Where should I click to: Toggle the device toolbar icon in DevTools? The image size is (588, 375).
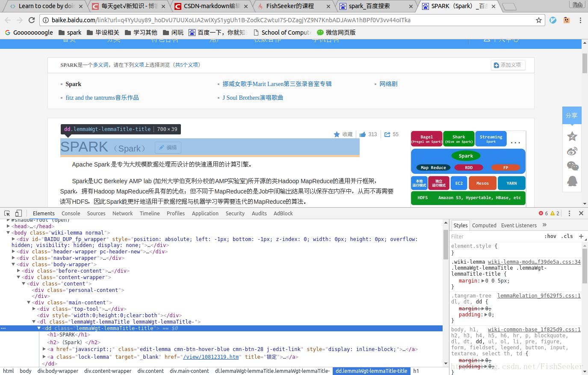point(18,213)
